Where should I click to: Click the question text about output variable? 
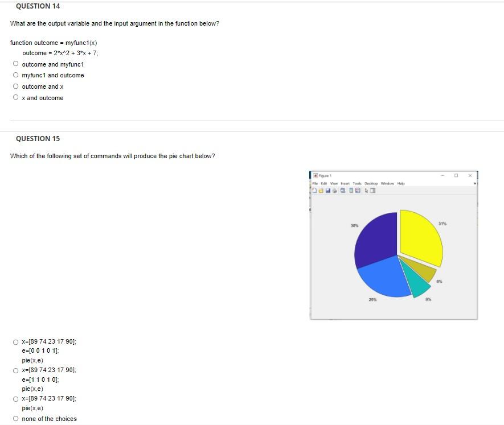114,23
